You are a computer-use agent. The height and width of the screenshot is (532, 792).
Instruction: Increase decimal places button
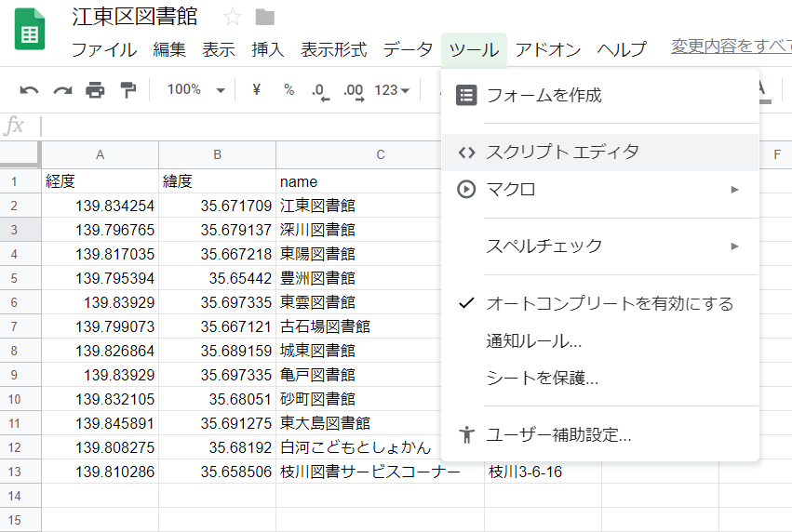click(354, 92)
